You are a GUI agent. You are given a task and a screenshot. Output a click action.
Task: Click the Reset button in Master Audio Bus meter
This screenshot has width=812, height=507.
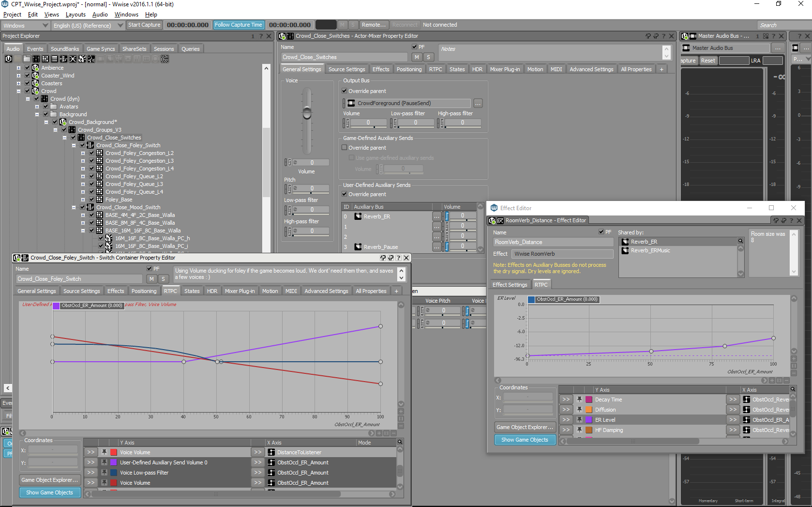[708, 61]
